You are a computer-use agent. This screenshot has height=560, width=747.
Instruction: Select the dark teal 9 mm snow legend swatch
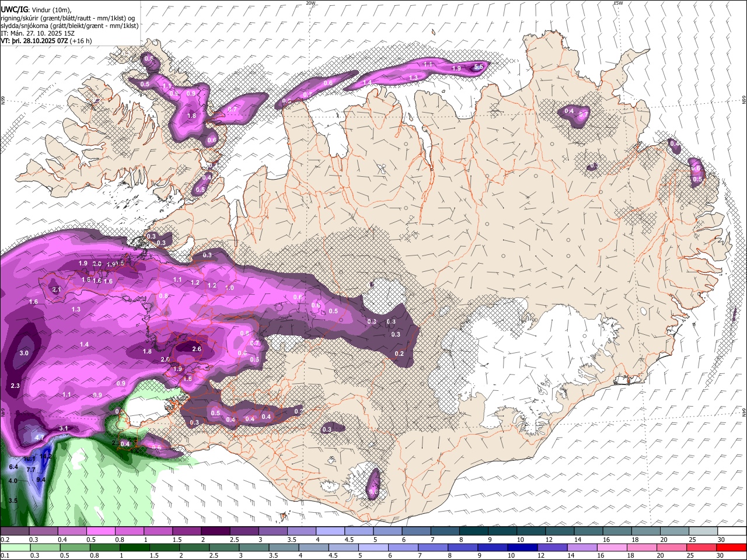click(x=502, y=531)
